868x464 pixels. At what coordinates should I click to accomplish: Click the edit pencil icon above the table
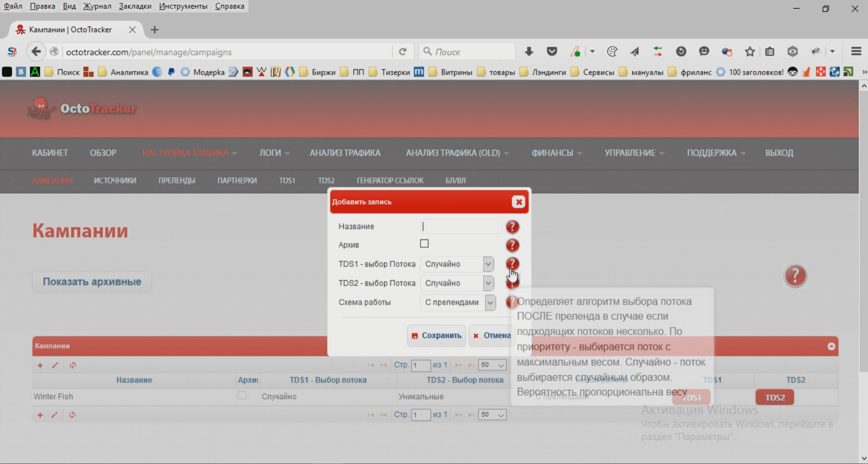coord(55,365)
